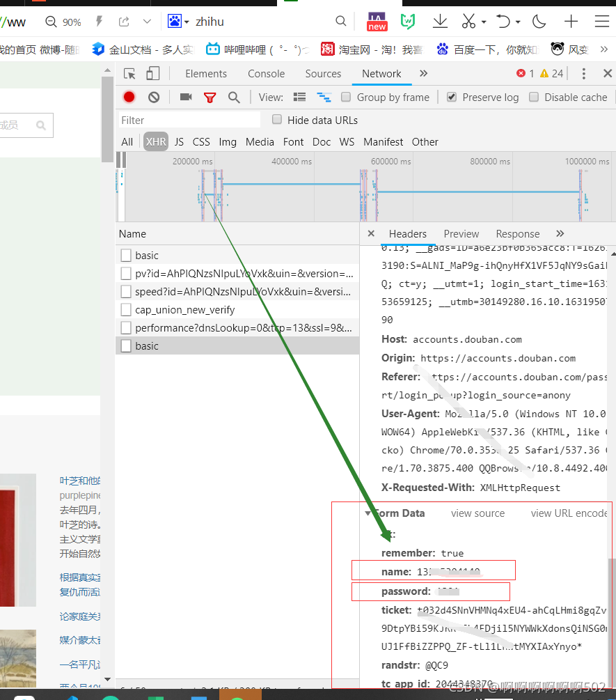Click the yellow warning count icon
Image resolution: width=616 pixels, height=700 pixels.
click(x=544, y=73)
